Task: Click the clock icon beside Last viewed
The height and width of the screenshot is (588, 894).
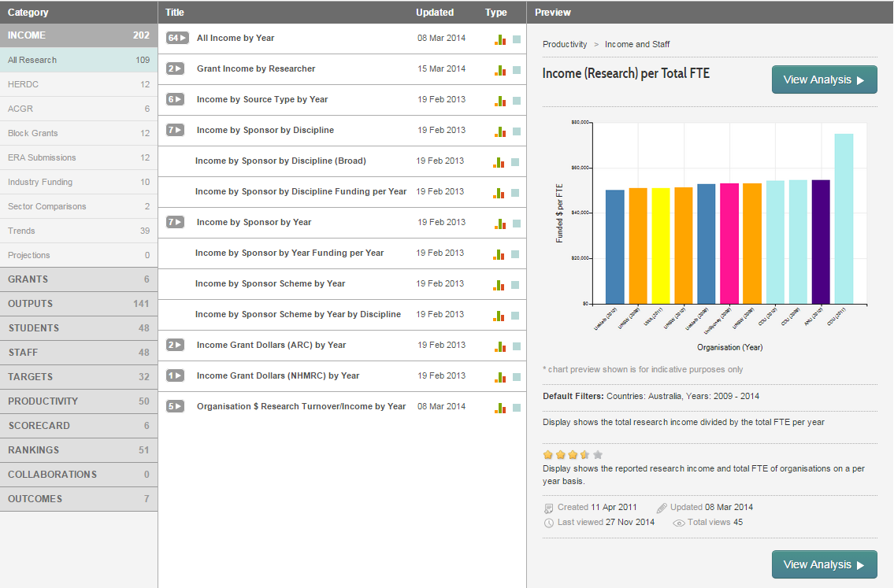Action: click(548, 523)
